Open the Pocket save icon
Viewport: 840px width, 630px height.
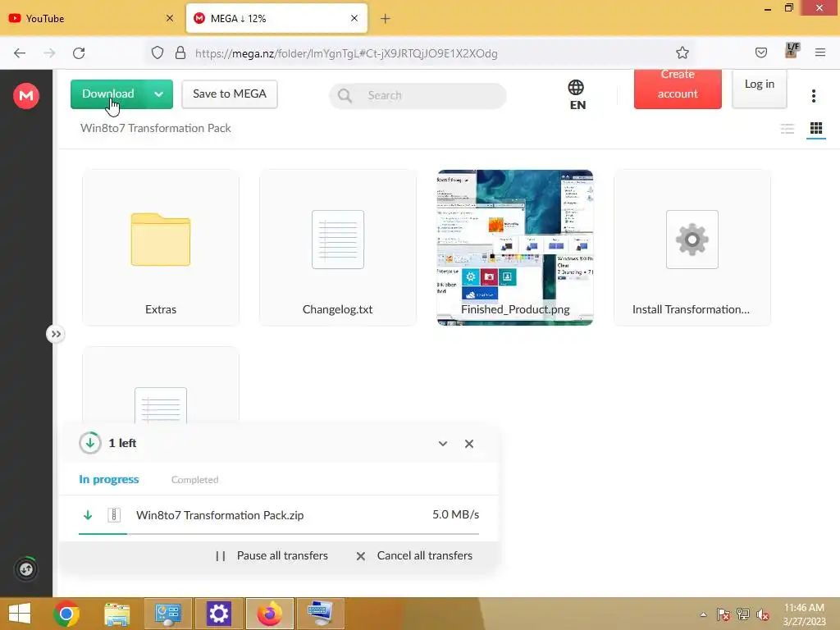pos(760,52)
